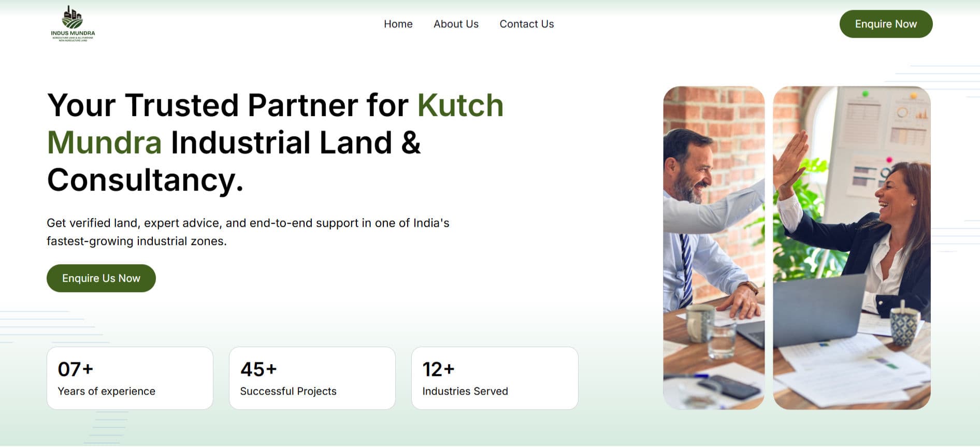Select the 45+ Successful Projects card

coord(312,378)
